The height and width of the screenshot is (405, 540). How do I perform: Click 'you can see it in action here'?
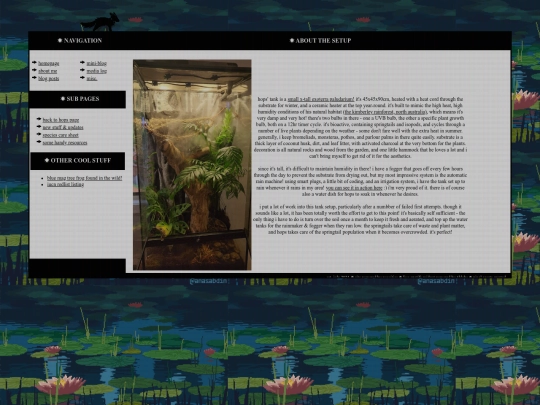(354, 188)
